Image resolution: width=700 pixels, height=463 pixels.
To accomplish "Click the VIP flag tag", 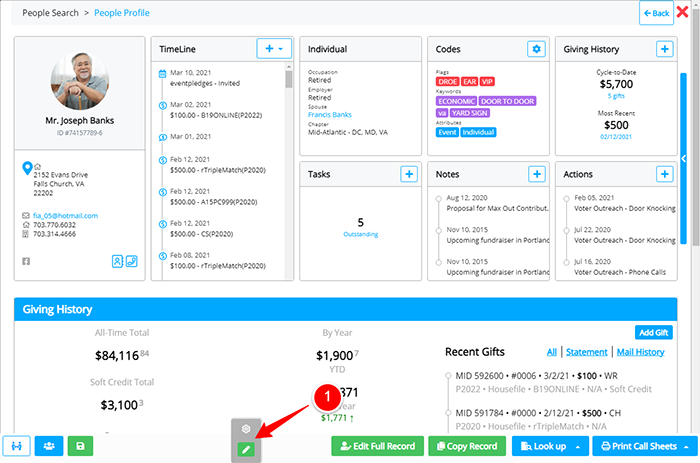I will (487, 82).
